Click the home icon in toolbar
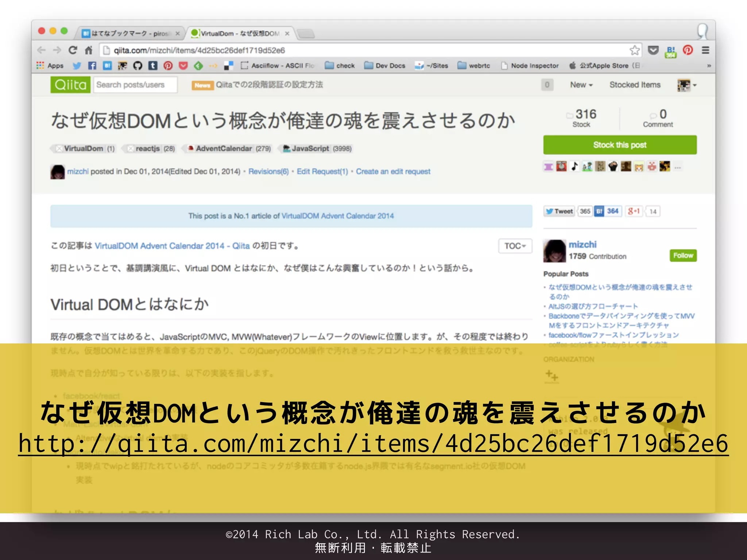The height and width of the screenshot is (560, 747). [89, 50]
